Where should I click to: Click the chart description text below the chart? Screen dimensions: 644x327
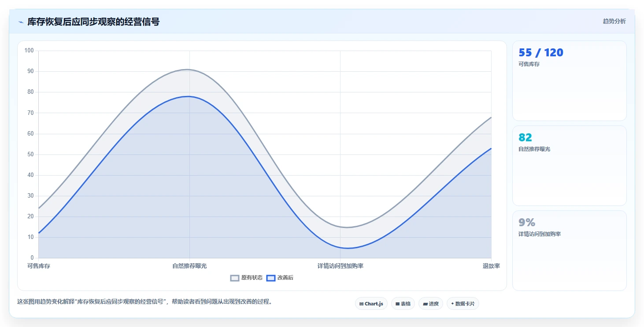(x=144, y=302)
